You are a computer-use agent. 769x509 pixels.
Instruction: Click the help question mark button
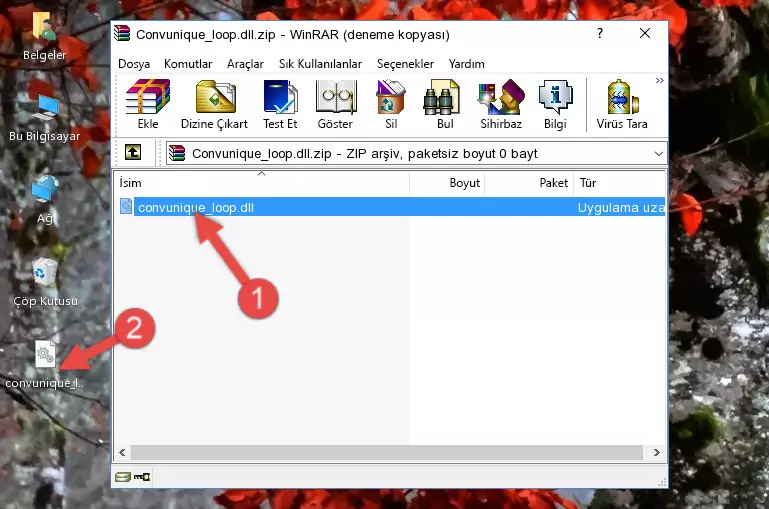click(599, 33)
